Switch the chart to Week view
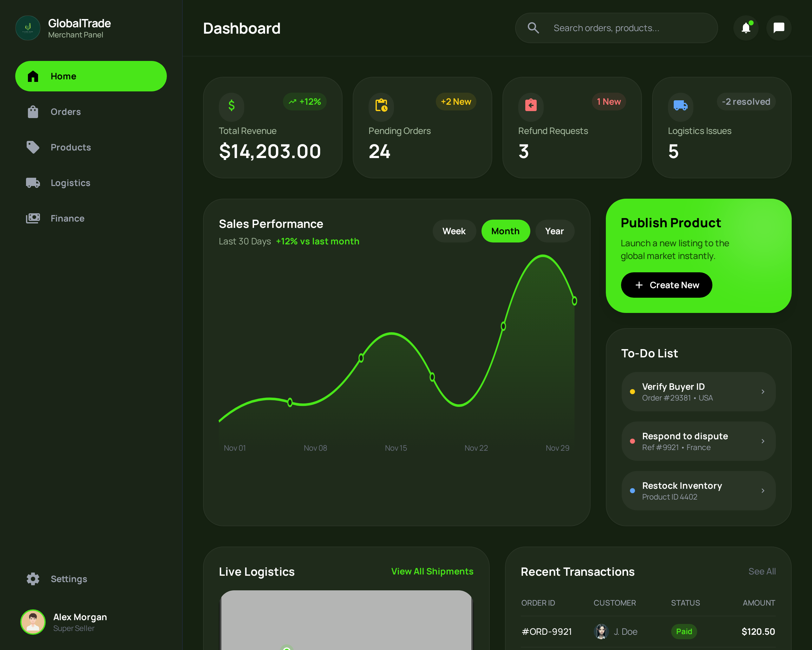This screenshot has height=650, width=812. coord(454,231)
